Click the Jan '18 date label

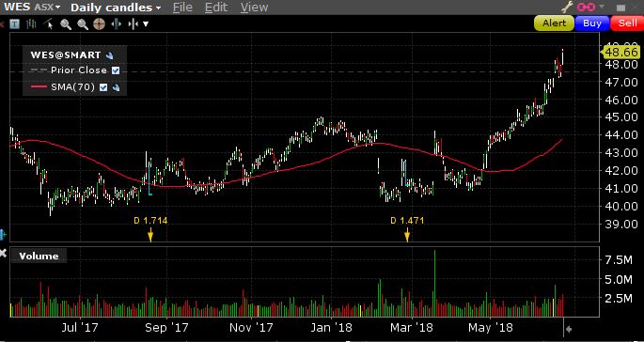tap(332, 328)
